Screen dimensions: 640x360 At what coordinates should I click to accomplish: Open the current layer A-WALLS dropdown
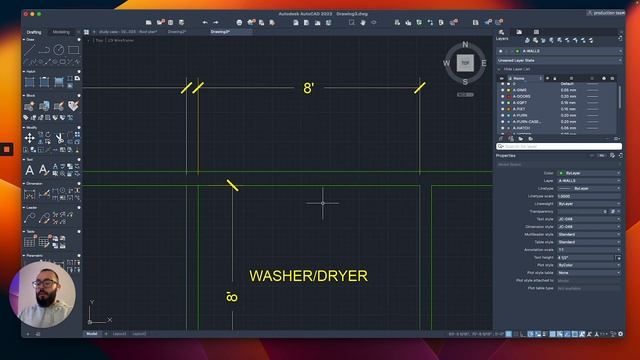pyautogui.click(x=559, y=51)
